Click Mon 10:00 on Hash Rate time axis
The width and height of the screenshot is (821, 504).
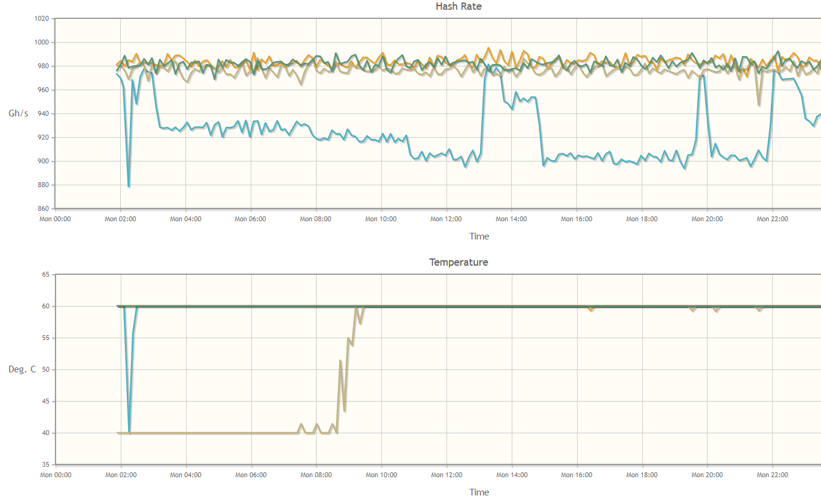(381, 219)
